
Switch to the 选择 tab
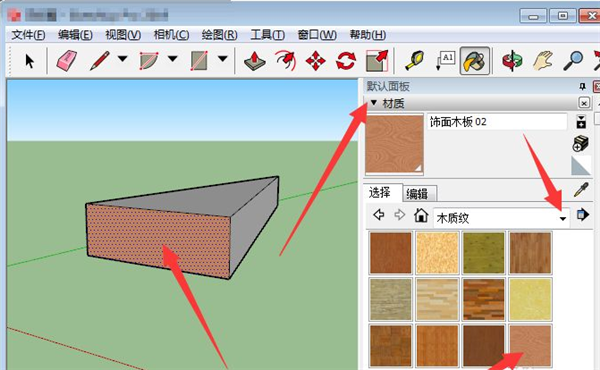(380, 192)
